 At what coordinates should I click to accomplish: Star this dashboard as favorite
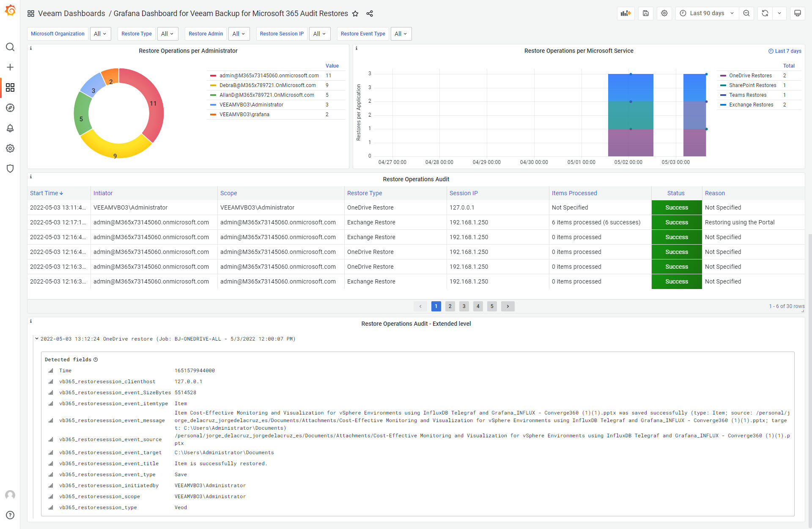355,14
